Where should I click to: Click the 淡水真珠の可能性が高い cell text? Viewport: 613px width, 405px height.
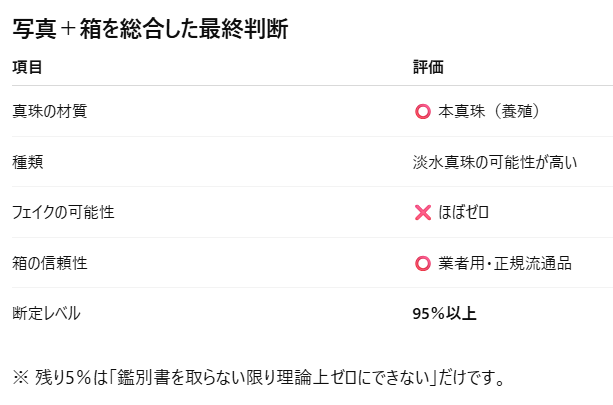pos(495,162)
